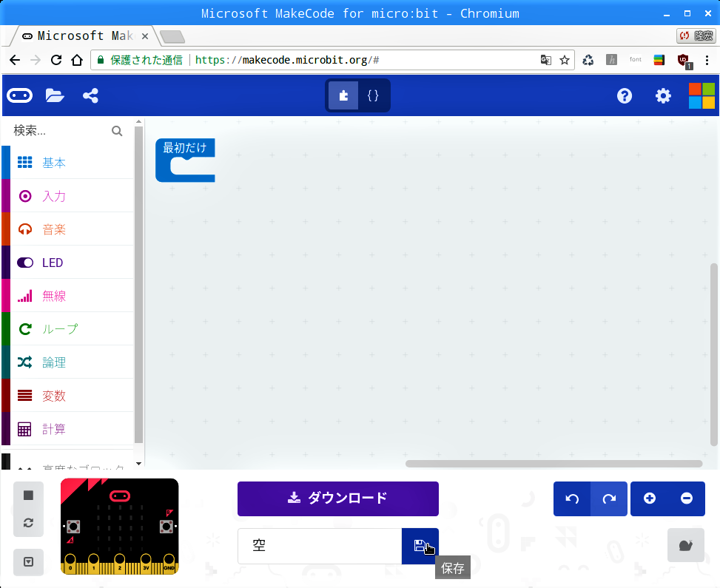
Task: Click the search magnifier icon
Action: click(x=117, y=131)
